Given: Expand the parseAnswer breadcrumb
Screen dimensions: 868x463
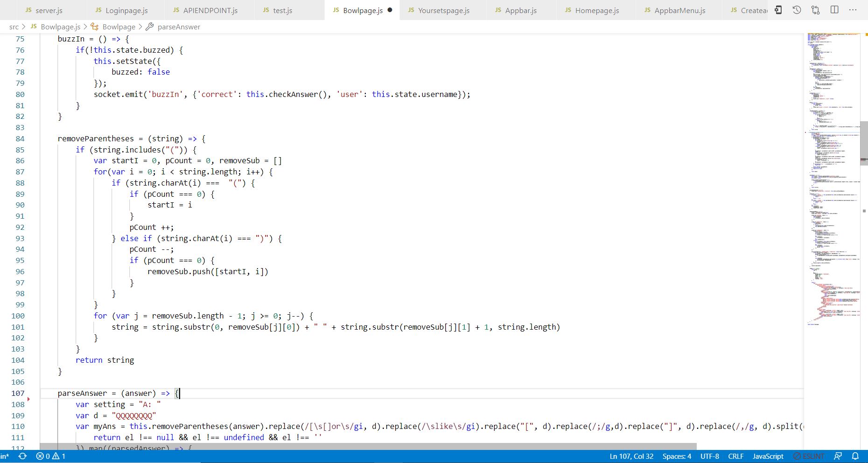Looking at the screenshot, I should [173, 27].
